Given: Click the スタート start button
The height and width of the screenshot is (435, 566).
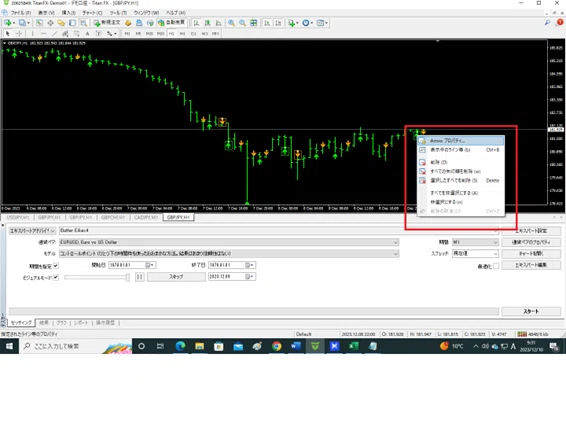Looking at the screenshot, I should [x=531, y=311].
